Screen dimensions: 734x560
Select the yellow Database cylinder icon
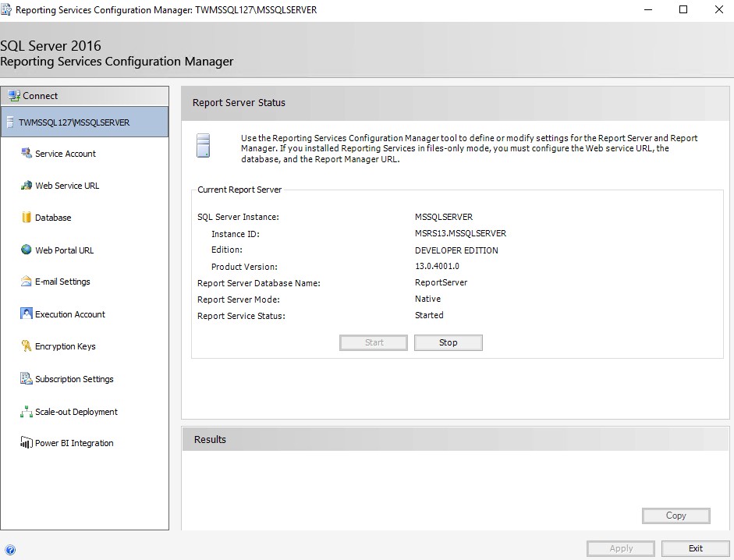(27, 217)
